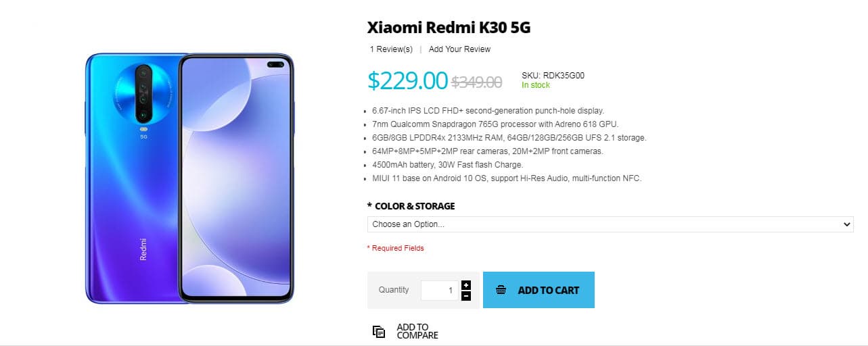Click the Xiaomi Redmi K30 5G title
The height and width of the screenshot is (346, 868).
449,28
